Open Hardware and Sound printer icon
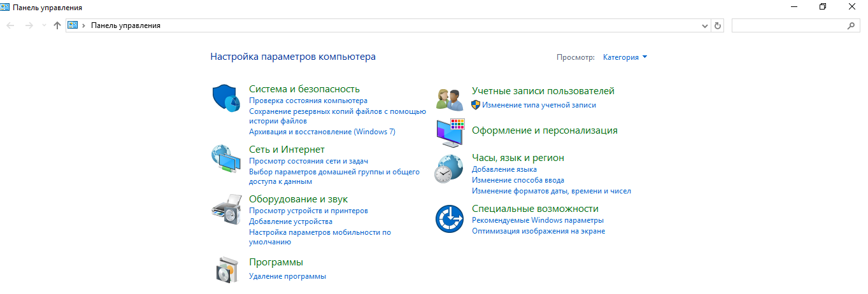This screenshot has height=294, width=868. click(227, 209)
